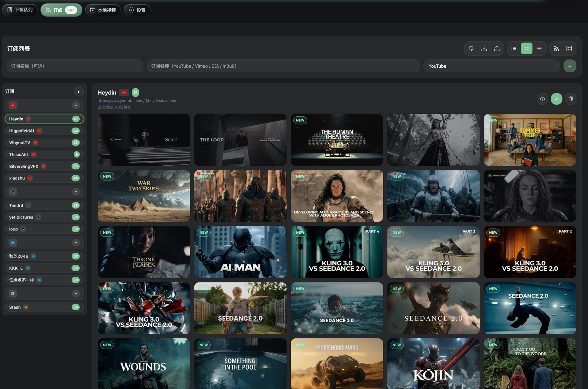Open the 本地视频 tab
The height and width of the screenshot is (389, 588).
click(x=103, y=10)
